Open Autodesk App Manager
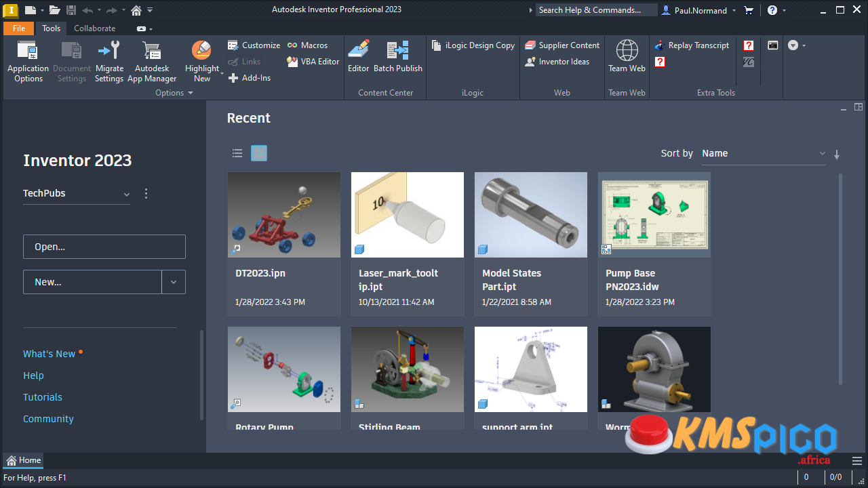 point(152,62)
